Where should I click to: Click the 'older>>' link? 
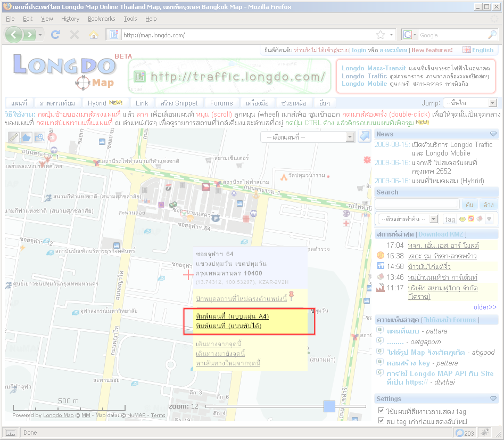click(485, 307)
